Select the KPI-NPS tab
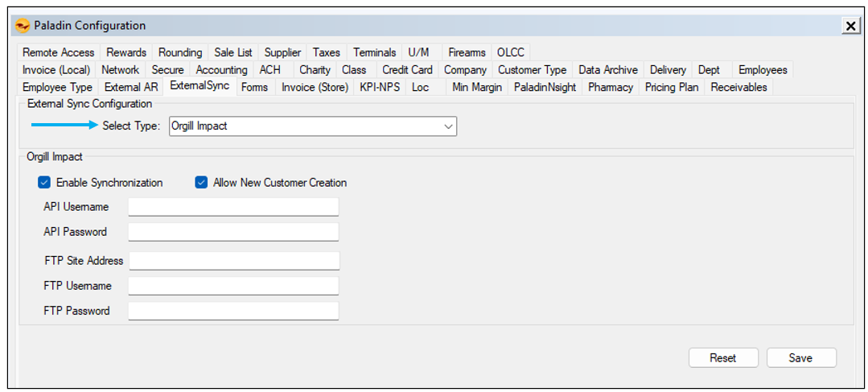This screenshot has height=392, width=868. pos(379,87)
